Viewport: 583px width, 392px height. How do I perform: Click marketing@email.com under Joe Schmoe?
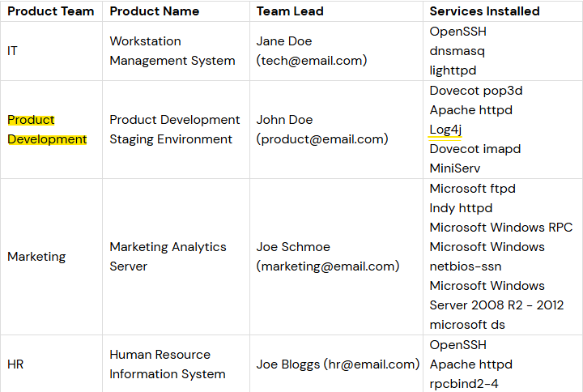[x=328, y=266]
